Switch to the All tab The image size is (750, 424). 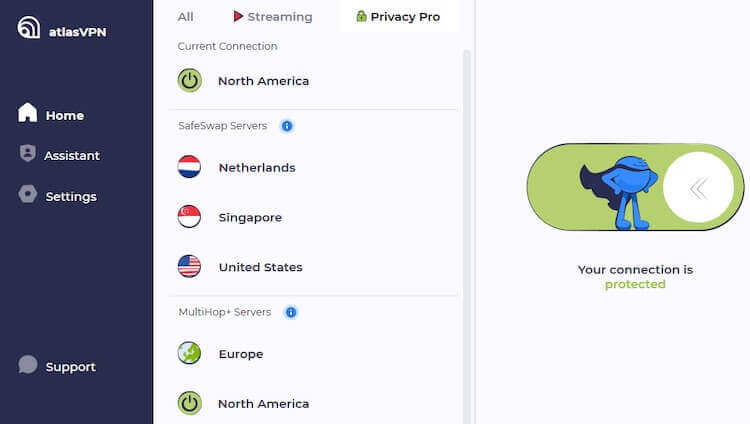click(x=186, y=17)
